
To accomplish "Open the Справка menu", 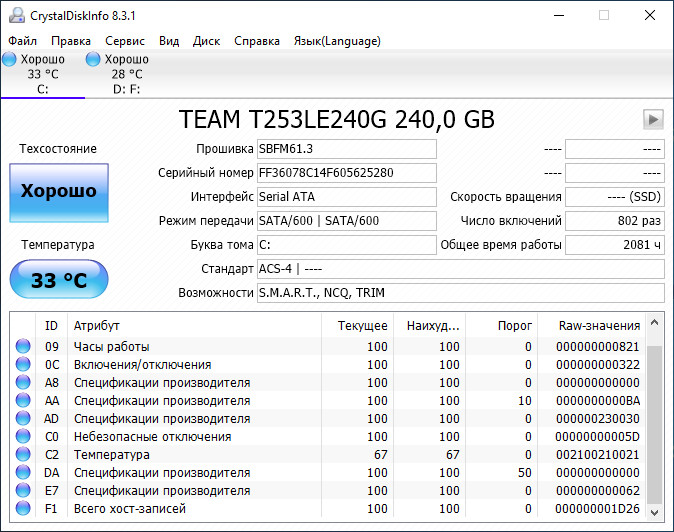I will 257,41.
